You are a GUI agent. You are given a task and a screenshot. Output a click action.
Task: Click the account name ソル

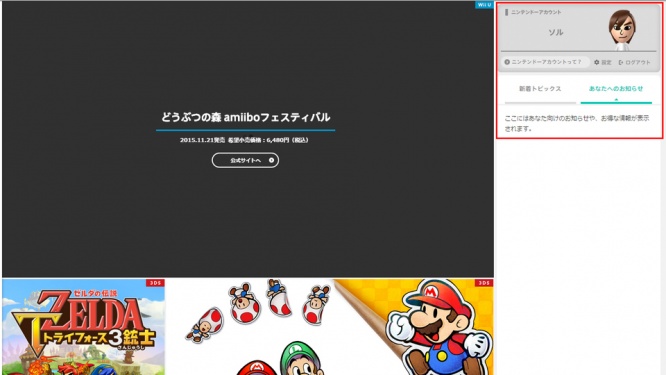pyautogui.click(x=556, y=32)
